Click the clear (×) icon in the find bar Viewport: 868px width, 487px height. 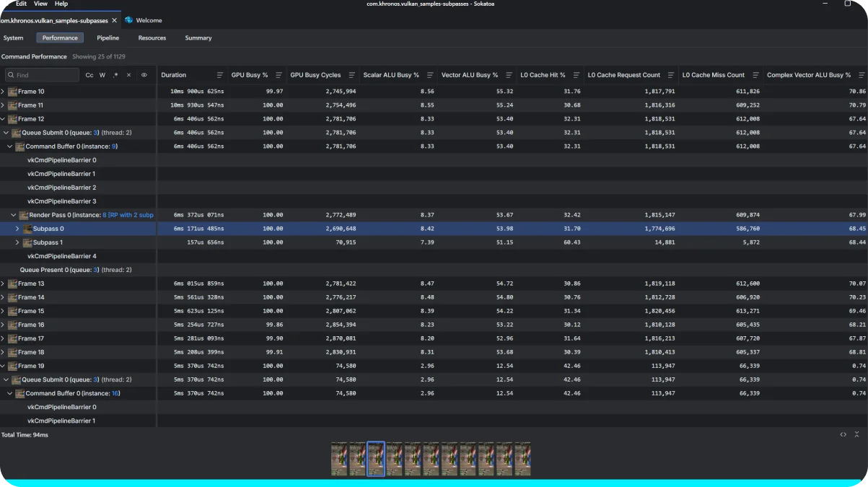128,75
